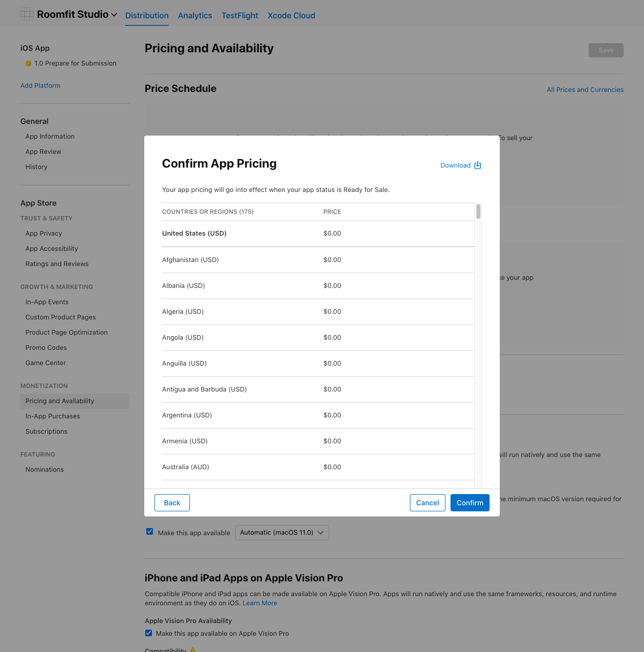
Task: Go to the Xcode Cloud tab
Action: point(291,16)
